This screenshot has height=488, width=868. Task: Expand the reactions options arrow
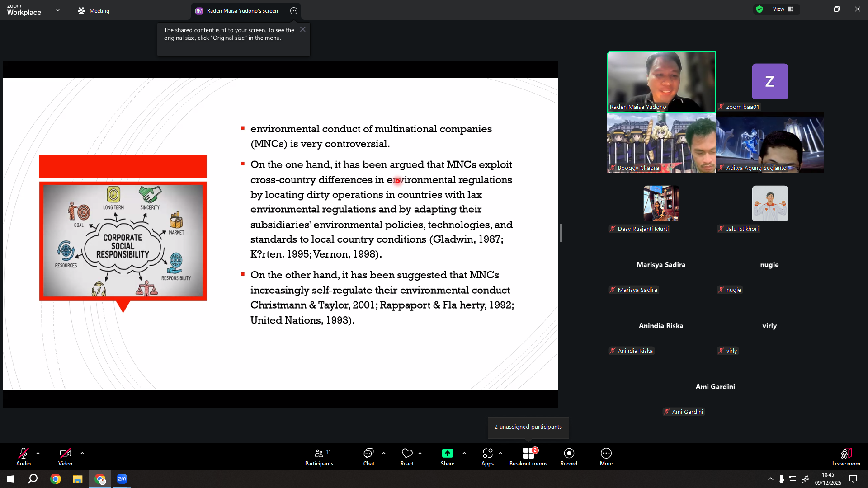[420, 453]
